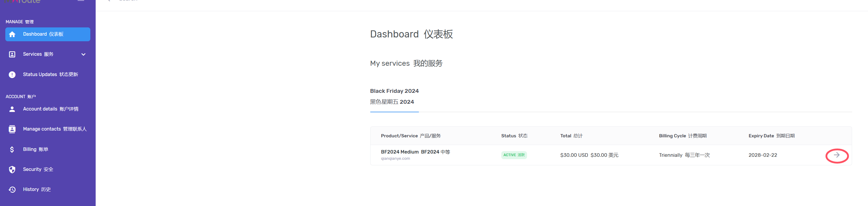868x206 pixels.
Task: Open Account details page
Action: (x=50, y=109)
